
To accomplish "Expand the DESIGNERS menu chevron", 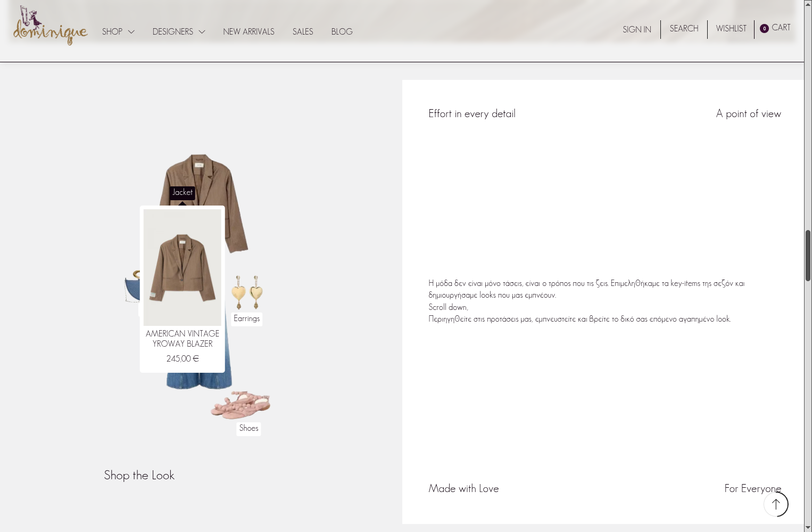I will (x=202, y=32).
